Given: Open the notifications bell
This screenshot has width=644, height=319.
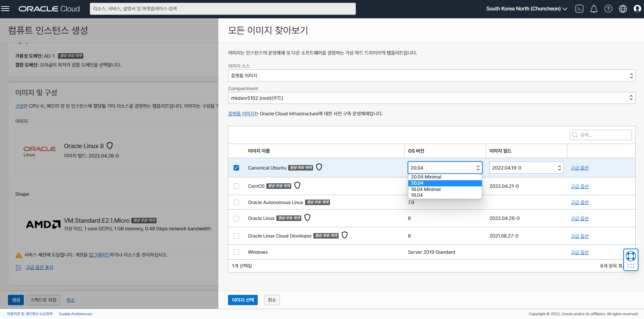Looking at the screenshot, I should click(x=594, y=9).
